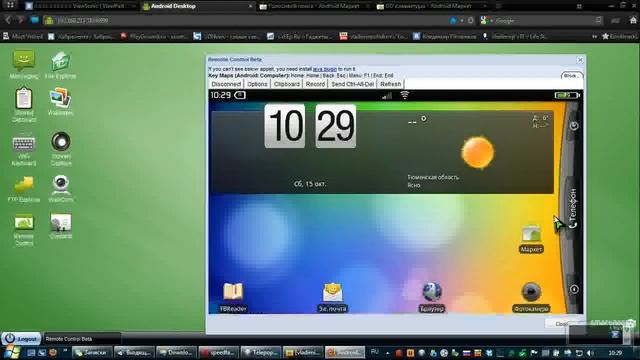The height and width of the screenshot is (360, 640).
Task: Open the Windows Start menu
Action: (11, 352)
